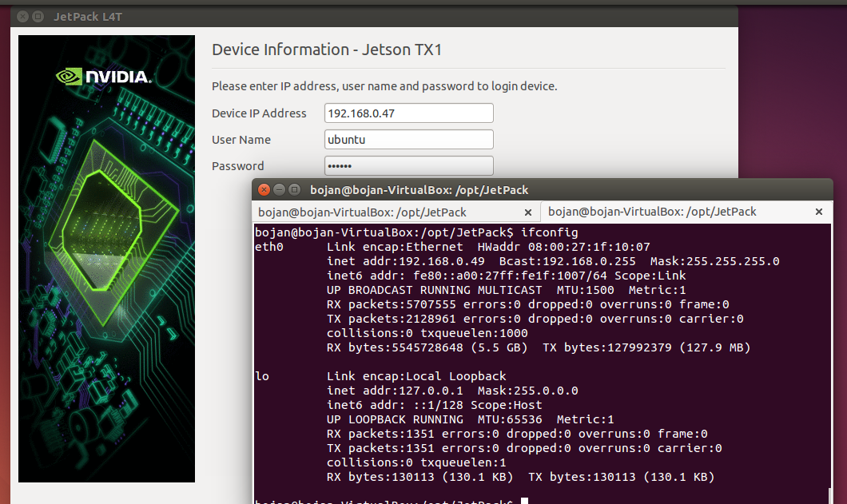The width and height of the screenshot is (847, 504).
Task: Click the terminal title bar text
Action: tap(420, 190)
